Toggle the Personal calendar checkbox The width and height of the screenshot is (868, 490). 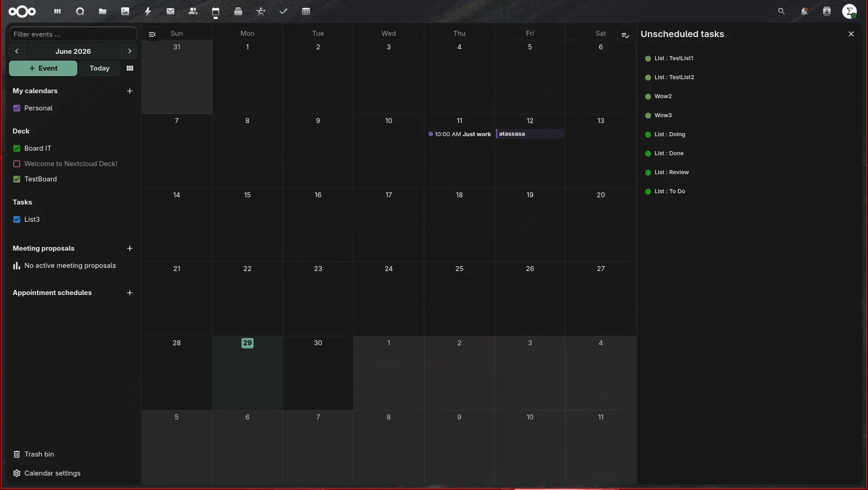coord(17,108)
